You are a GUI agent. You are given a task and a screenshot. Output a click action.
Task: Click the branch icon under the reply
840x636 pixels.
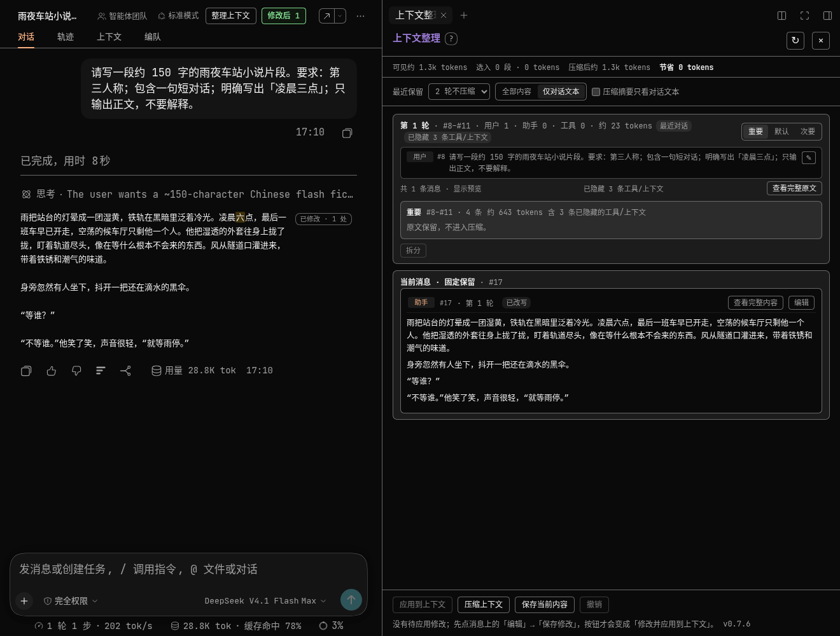click(x=125, y=371)
